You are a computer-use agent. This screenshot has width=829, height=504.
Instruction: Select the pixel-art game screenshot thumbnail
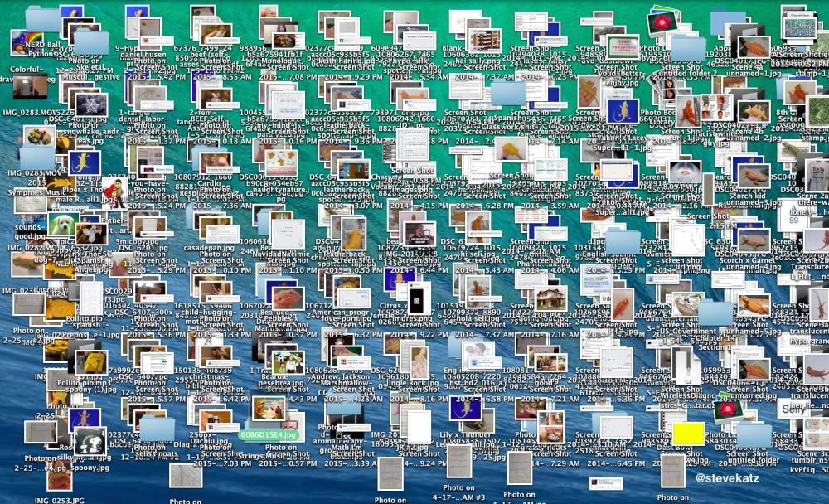pos(352,170)
